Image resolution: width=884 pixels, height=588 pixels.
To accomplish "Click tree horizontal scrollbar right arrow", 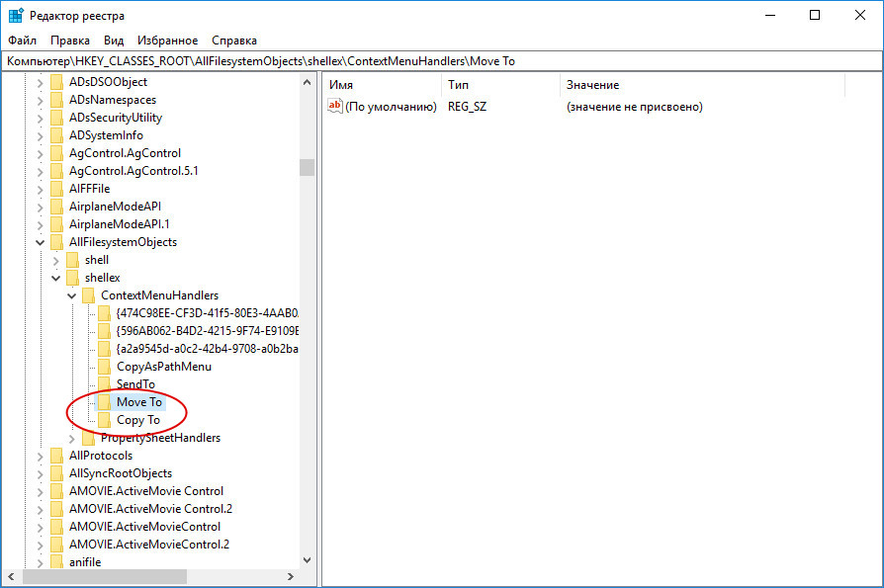I will [x=291, y=577].
